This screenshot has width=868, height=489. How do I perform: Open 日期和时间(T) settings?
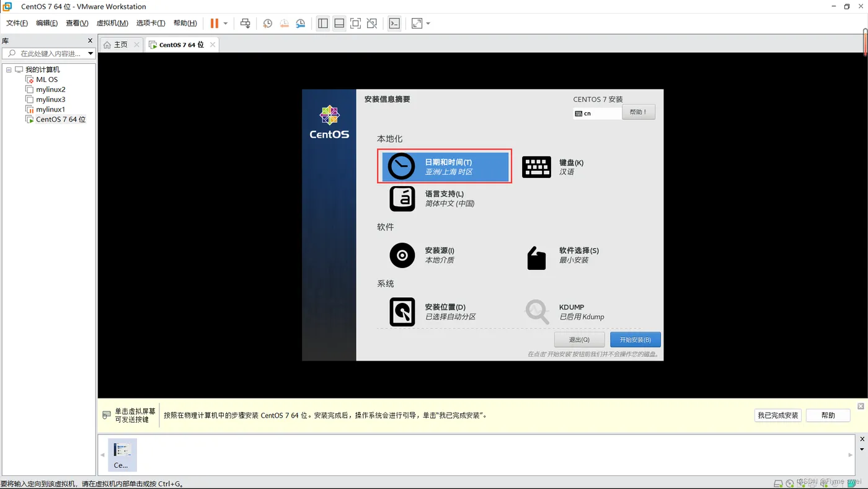(x=445, y=166)
